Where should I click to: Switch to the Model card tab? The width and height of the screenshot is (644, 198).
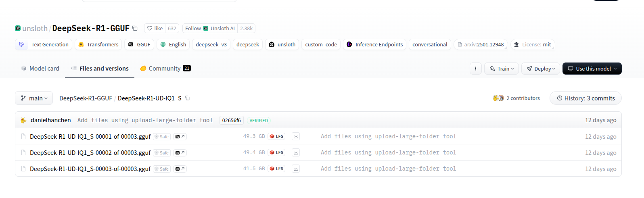coord(40,69)
